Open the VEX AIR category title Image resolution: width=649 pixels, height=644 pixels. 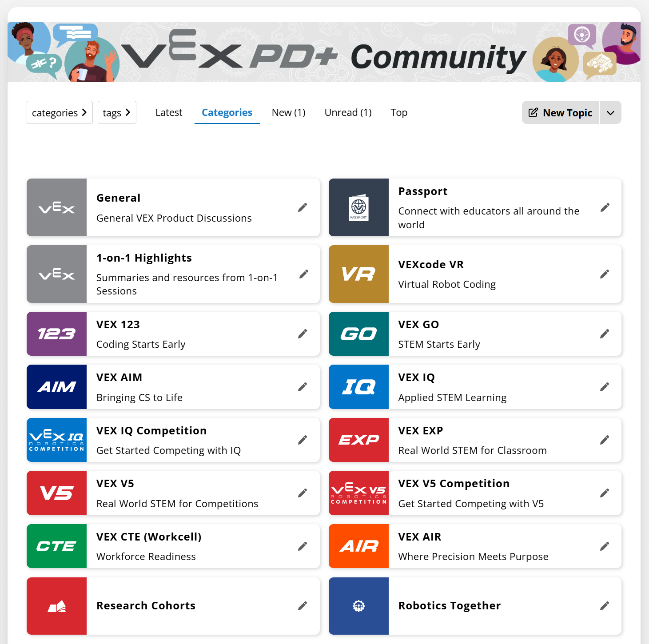pyautogui.click(x=420, y=537)
